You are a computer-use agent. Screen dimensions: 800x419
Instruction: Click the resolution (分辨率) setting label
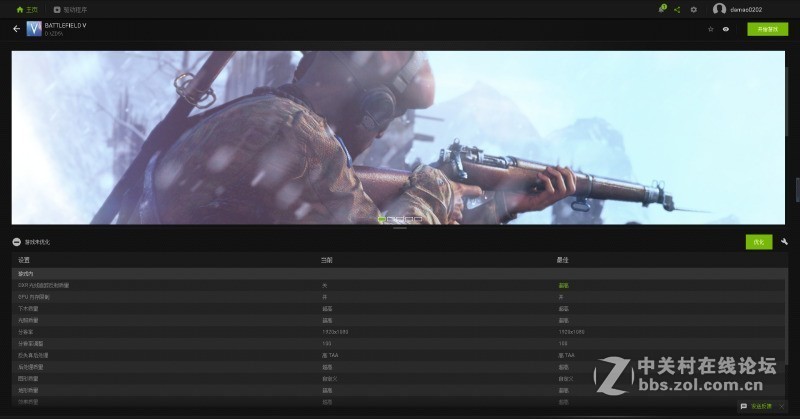(26, 332)
